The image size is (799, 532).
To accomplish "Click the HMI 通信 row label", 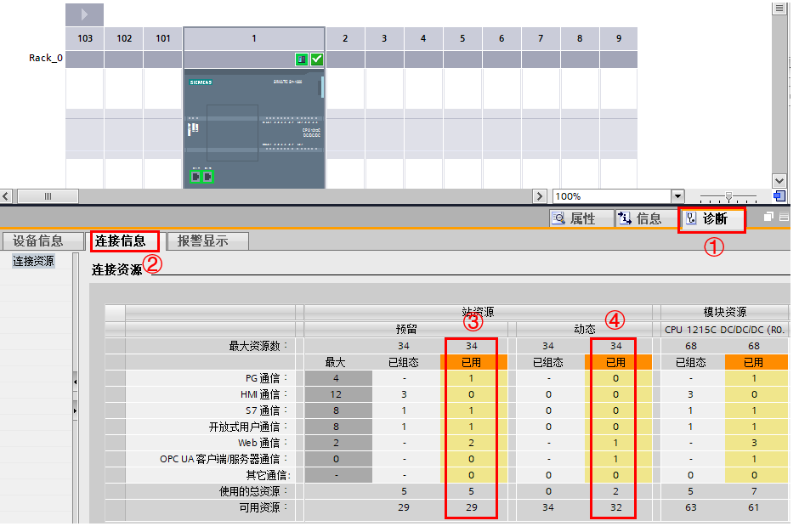I will click(263, 394).
